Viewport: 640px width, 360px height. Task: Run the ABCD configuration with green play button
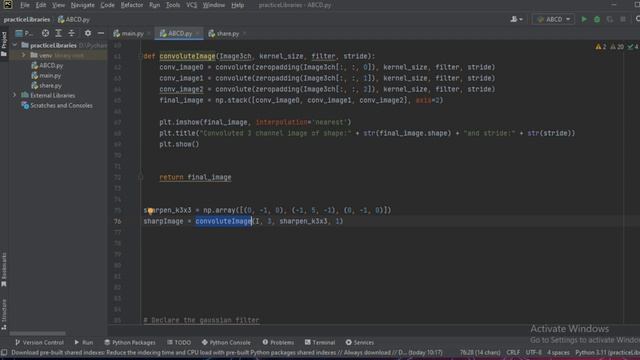click(x=584, y=19)
